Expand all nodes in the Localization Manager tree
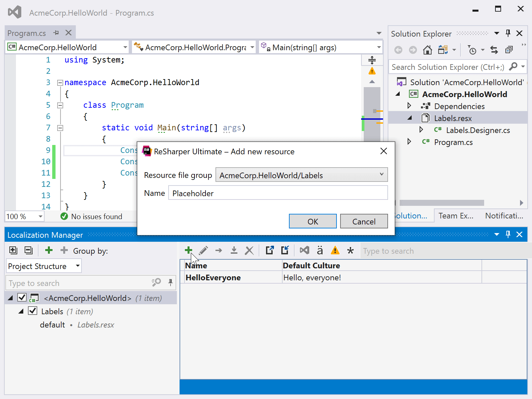This screenshot has width=532, height=399. tap(13, 250)
